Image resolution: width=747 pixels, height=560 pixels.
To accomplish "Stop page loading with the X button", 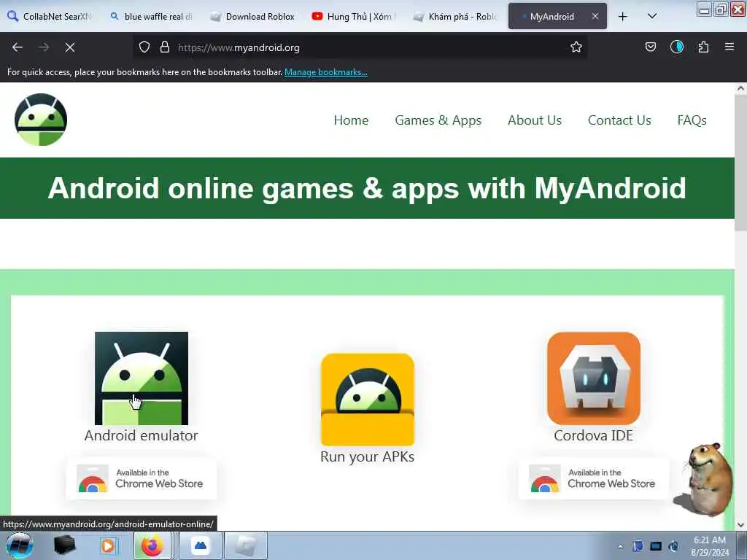I will coord(70,47).
